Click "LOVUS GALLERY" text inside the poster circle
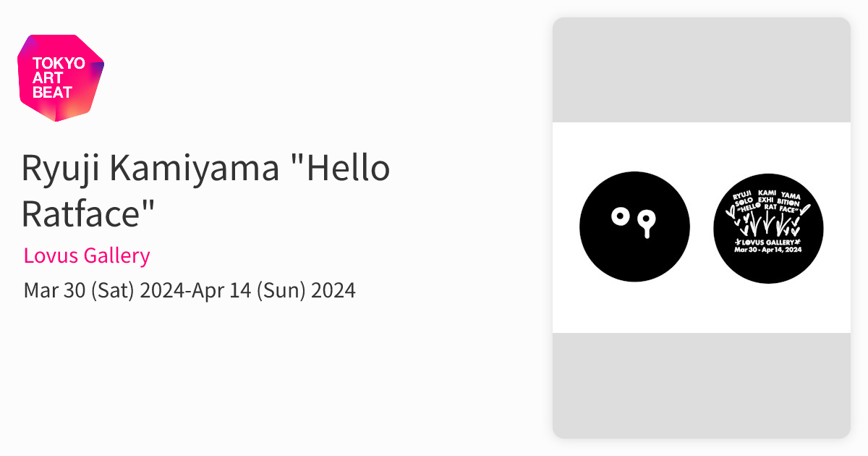Image resolution: width=868 pixels, height=456 pixels. coord(768,241)
